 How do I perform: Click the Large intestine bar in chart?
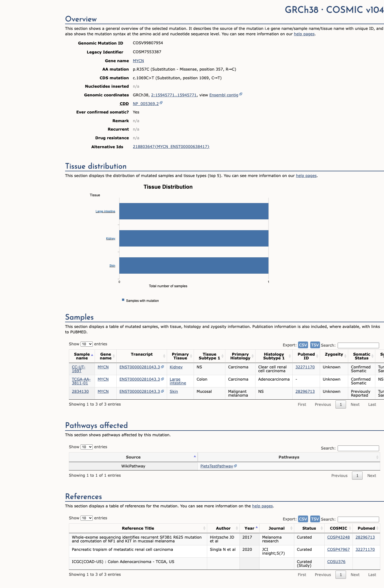(194, 211)
